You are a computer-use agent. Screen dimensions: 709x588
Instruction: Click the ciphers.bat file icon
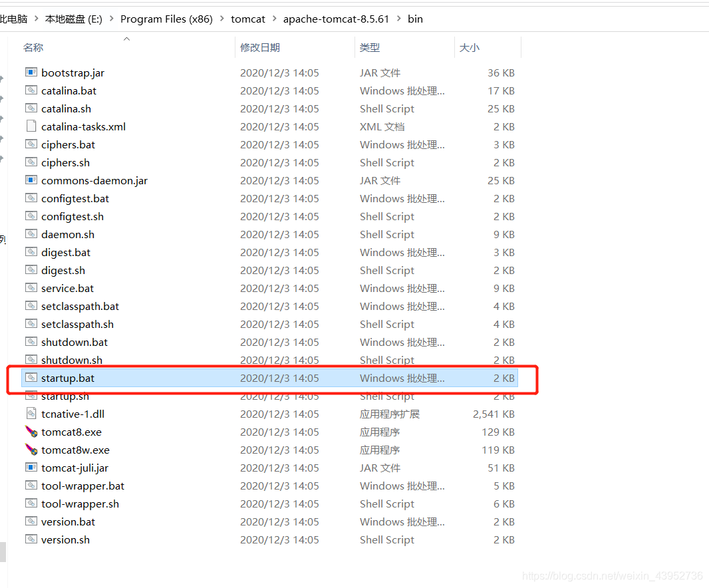click(x=31, y=144)
